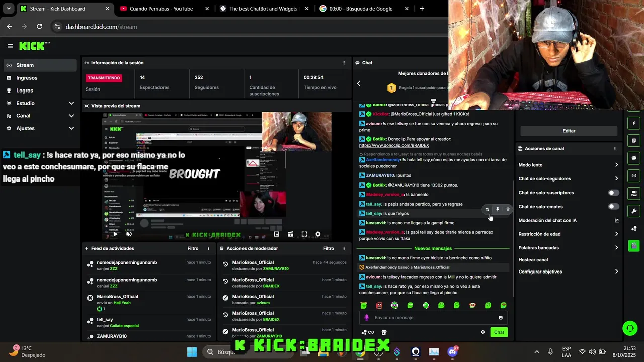Click the broadcast signal icon in right sidebar
Image resolution: width=644 pixels, height=362 pixels.
pos(634,176)
